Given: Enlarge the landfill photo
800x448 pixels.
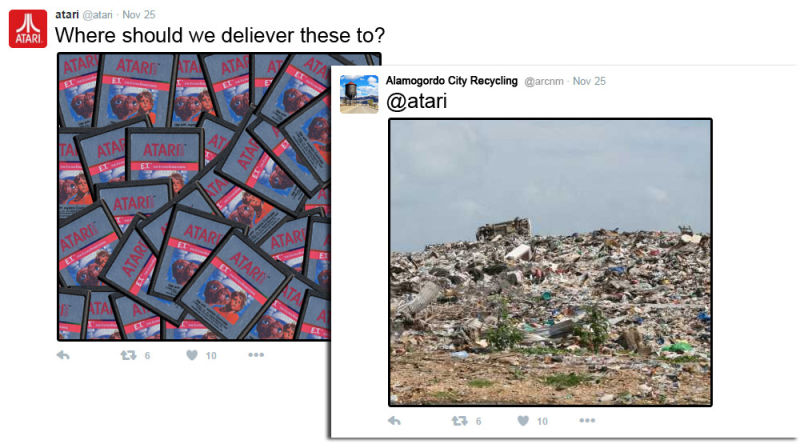Looking at the screenshot, I should click(550, 262).
